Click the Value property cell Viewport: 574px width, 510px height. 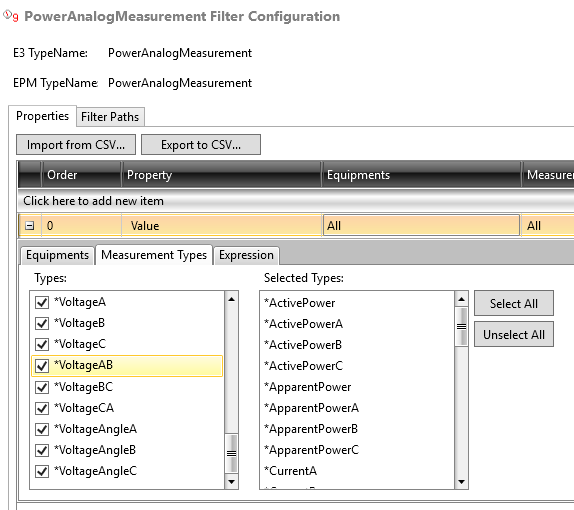click(x=221, y=226)
